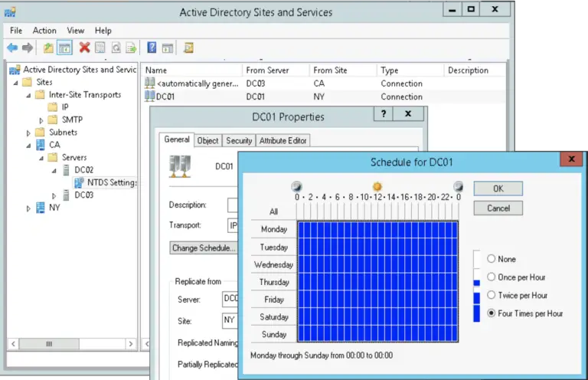The height and width of the screenshot is (380, 588).
Task: Expand the DC03 server node
Action: click(x=54, y=195)
